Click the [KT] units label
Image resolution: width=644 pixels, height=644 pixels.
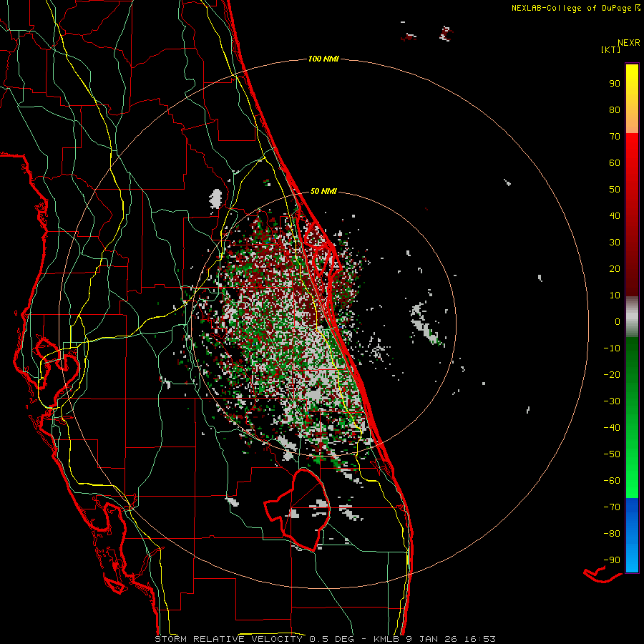pyautogui.click(x=610, y=49)
